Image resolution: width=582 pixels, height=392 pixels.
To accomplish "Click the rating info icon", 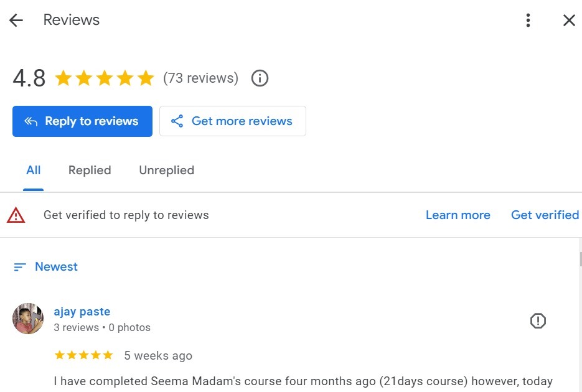I will [260, 78].
